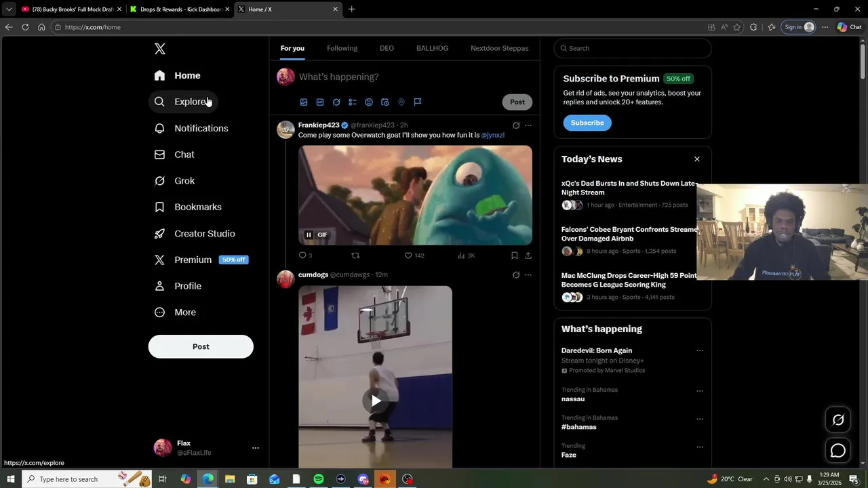The width and height of the screenshot is (868, 488).
Task: Switch to the DEO tab
Action: (x=387, y=48)
